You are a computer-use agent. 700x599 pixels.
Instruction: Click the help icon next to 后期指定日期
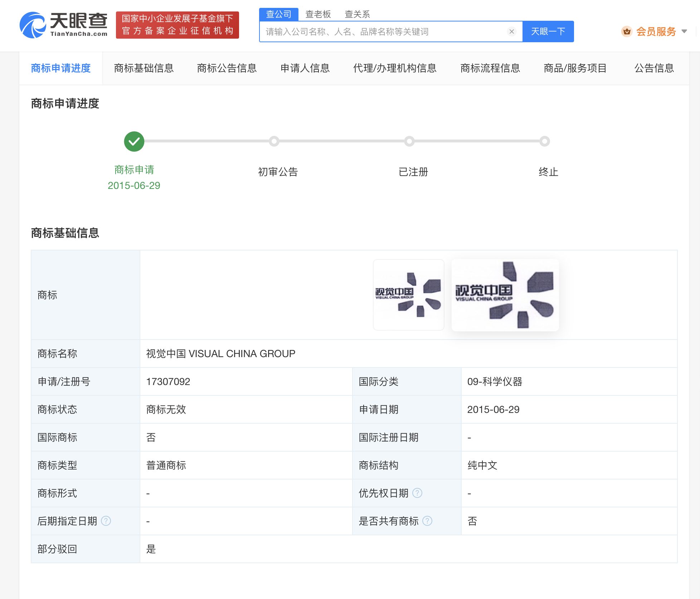[x=106, y=521]
